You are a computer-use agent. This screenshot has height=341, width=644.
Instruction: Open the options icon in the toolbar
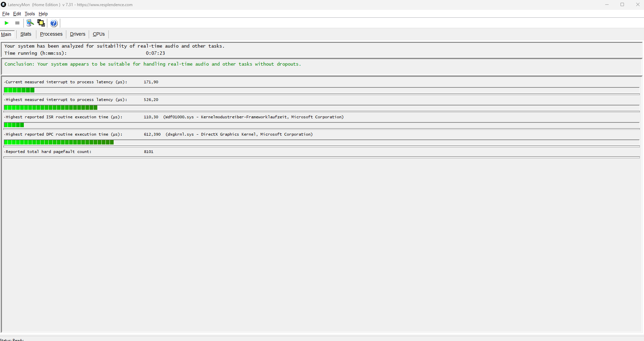tap(30, 23)
